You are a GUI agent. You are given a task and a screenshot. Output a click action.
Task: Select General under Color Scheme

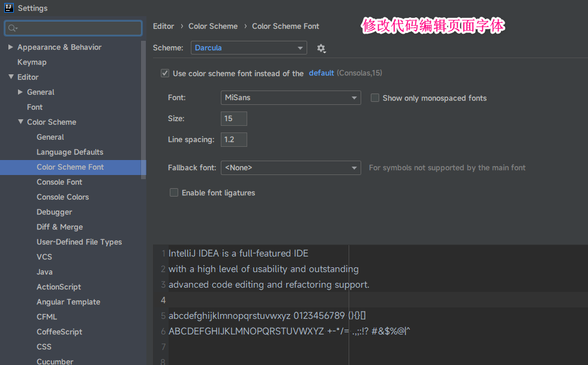pyautogui.click(x=50, y=137)
